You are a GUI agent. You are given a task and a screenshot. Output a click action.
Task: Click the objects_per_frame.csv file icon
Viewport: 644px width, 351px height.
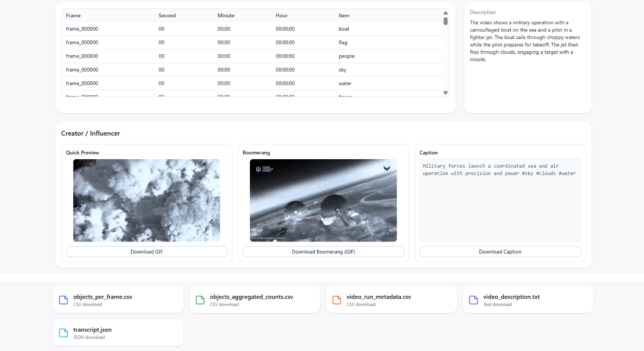[63, 300]
